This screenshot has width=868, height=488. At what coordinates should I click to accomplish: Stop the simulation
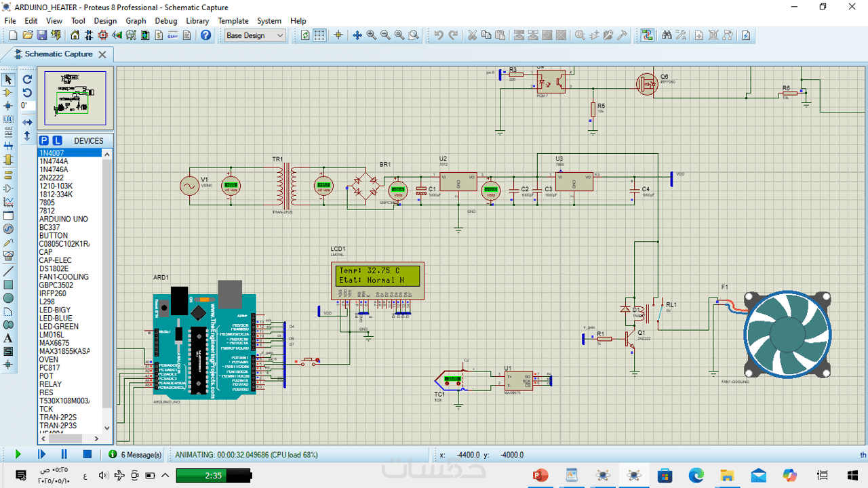pos(87,454)
